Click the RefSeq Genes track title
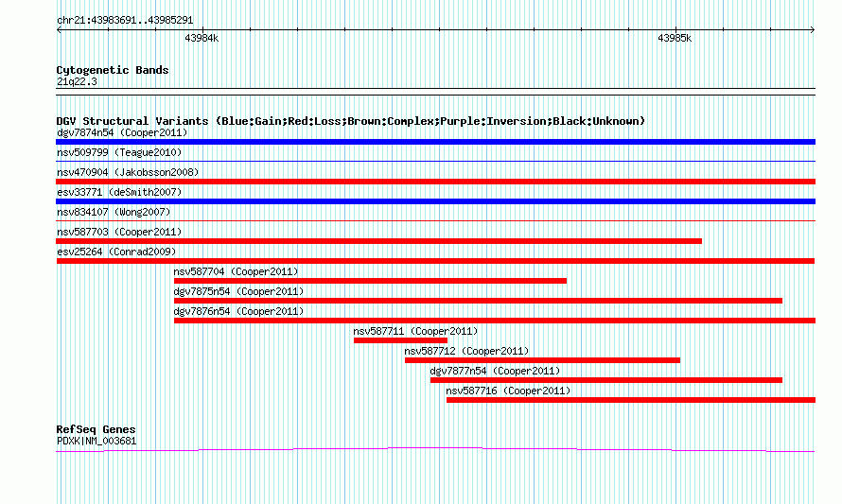The width and height of the screenshot is (842, 504). click(96, 429)
